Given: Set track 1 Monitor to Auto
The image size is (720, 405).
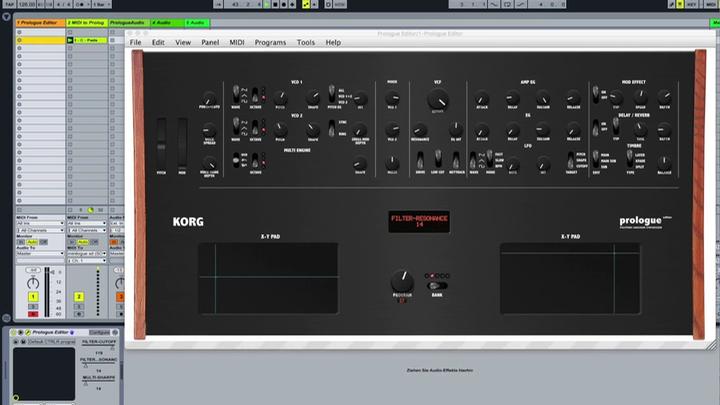Looking at the screenshot, I should tap(32, 242).
